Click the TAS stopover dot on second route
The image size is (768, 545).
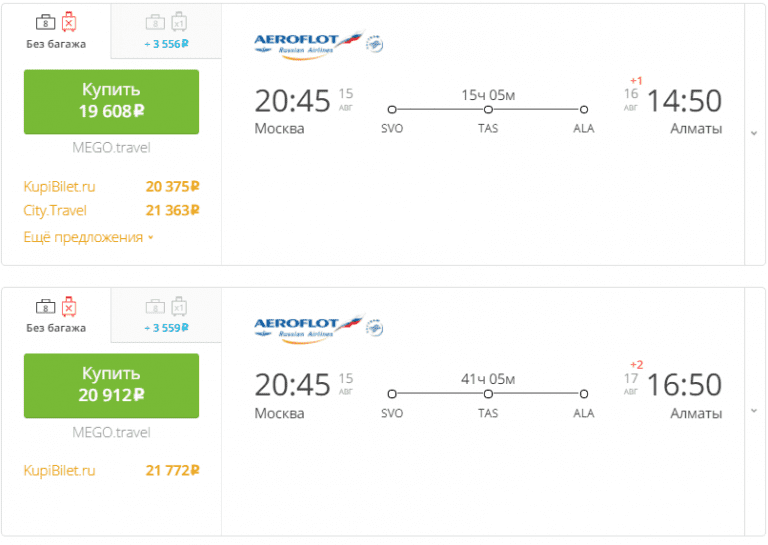[x=488, y=393]
